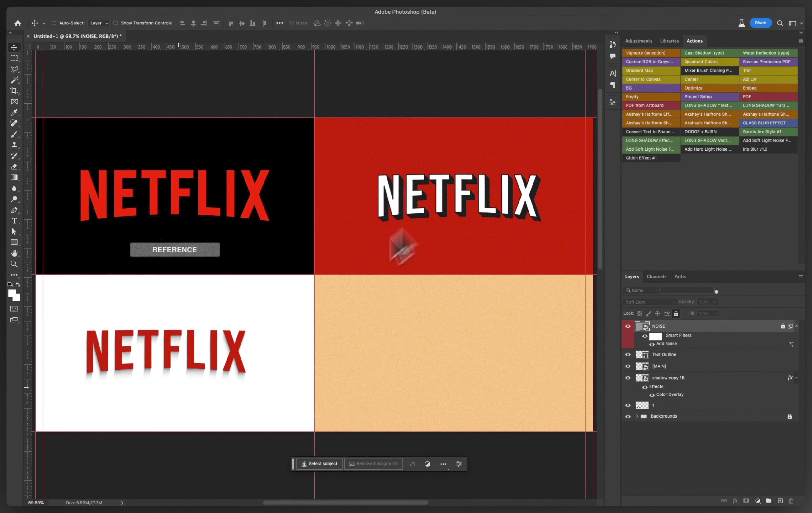
Task: Select the Rectangular Marquee tool
Action: coord(14,58)
